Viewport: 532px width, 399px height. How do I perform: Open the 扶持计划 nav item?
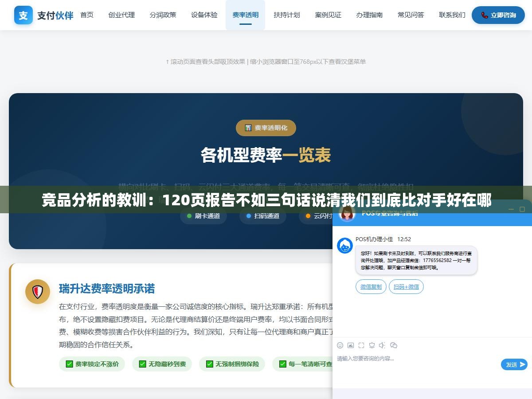tap(287, 15)
